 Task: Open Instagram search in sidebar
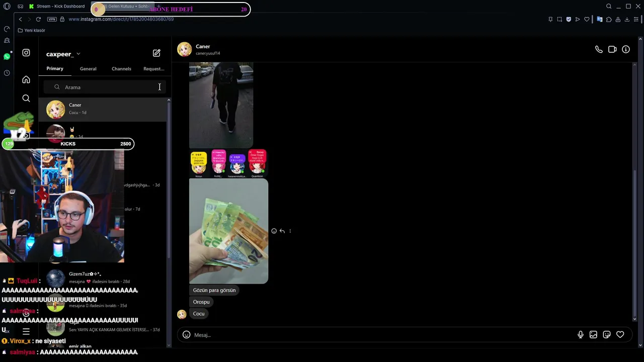coord(26,98)
